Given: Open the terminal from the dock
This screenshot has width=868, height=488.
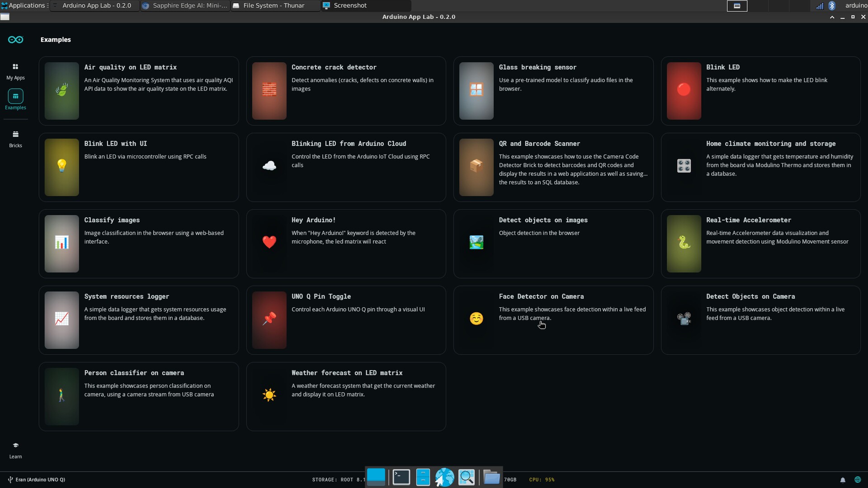Looking at the screenshot, I should click(401, 477).
